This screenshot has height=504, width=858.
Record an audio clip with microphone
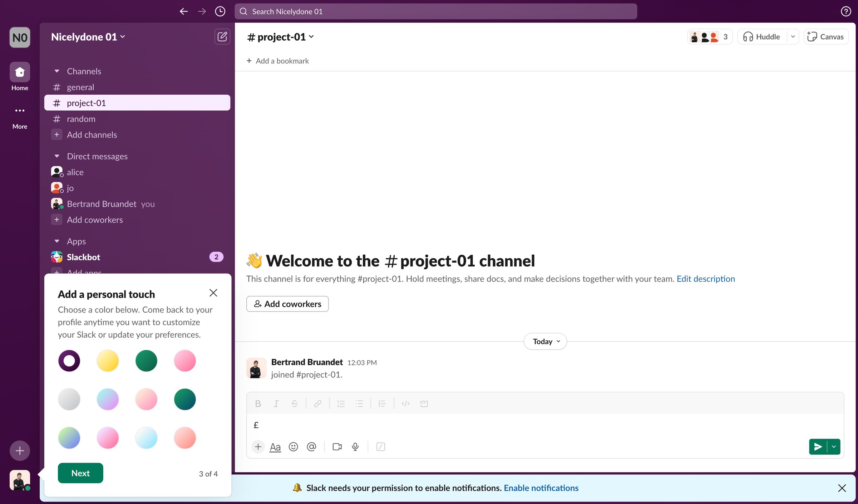[x=355, y=447]
